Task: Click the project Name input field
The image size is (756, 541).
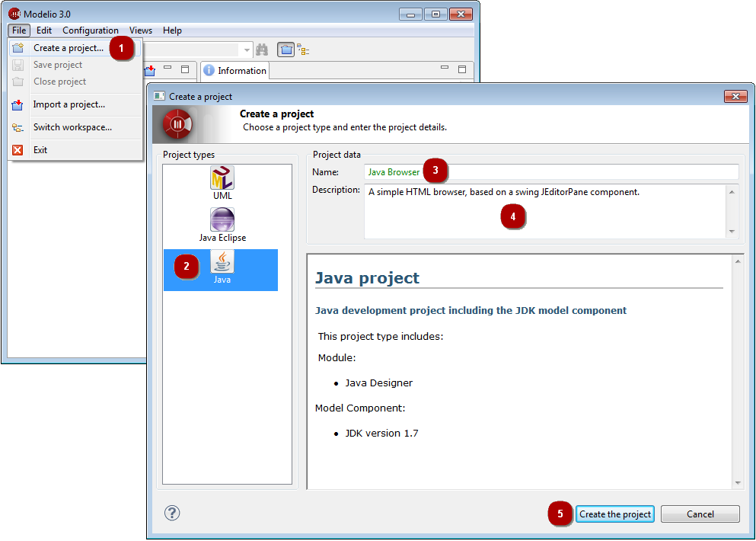Action: 551,171
